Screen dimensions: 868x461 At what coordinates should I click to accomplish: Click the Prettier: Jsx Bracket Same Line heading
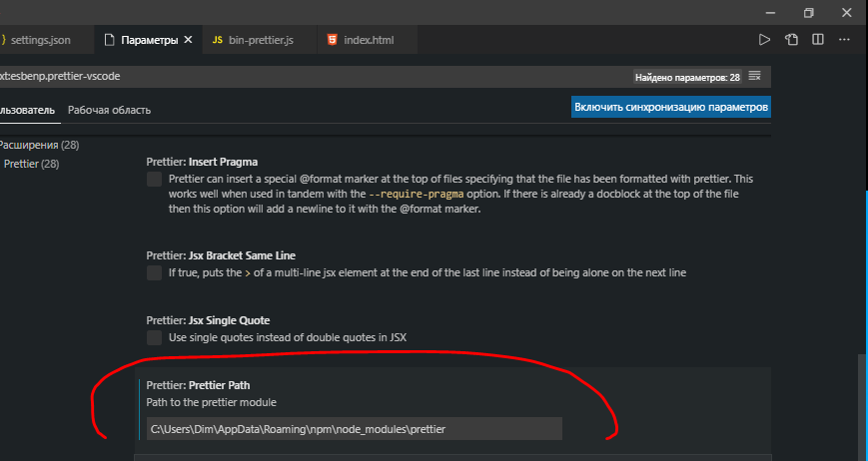click(221, 255)
